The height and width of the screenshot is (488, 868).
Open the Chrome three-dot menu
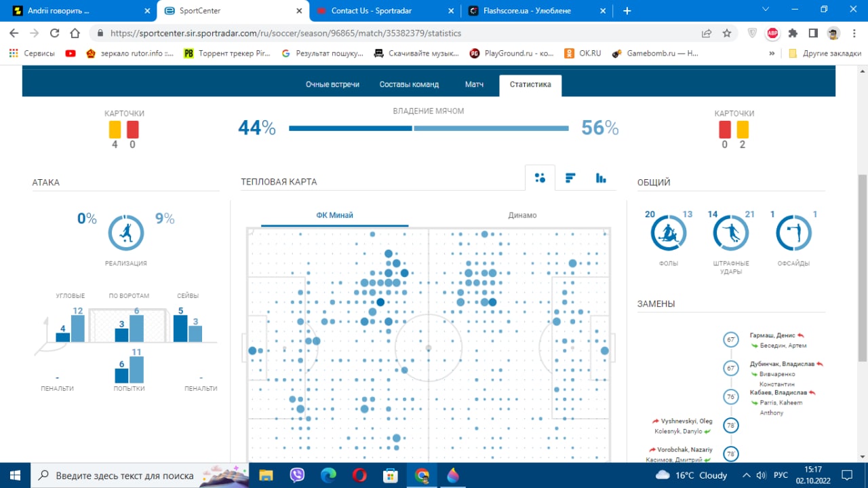[x=853, y=33]
